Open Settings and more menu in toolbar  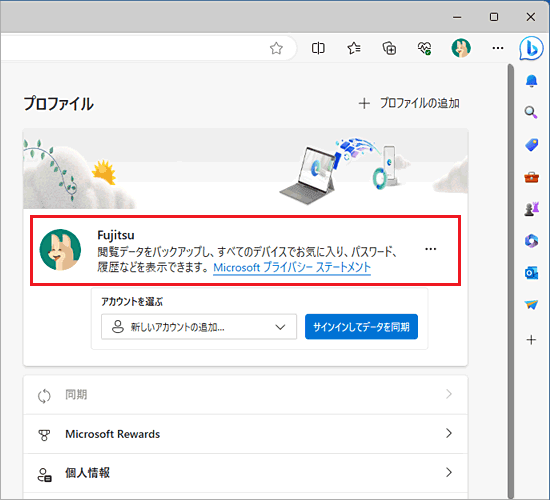coord(498,48)
